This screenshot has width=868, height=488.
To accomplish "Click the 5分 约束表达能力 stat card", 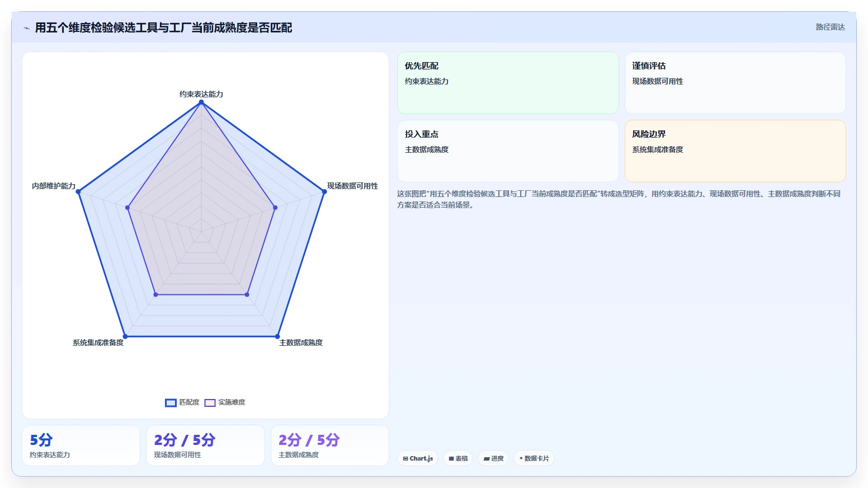I will 81,445.
